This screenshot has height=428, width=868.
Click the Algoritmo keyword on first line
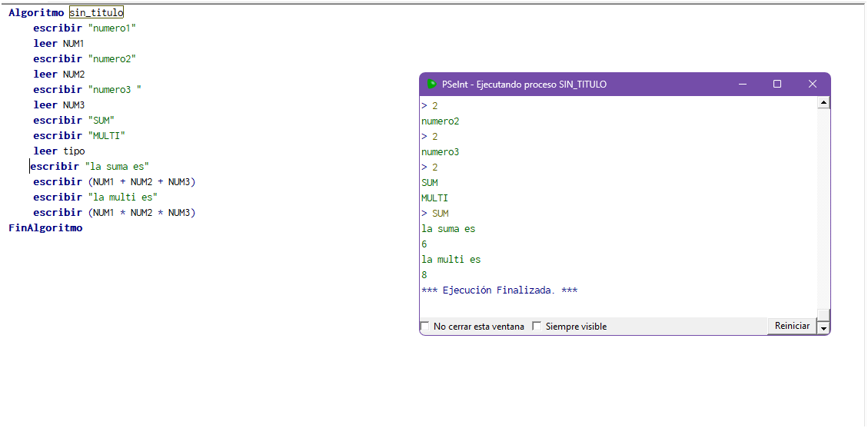(x=36, y=13)
